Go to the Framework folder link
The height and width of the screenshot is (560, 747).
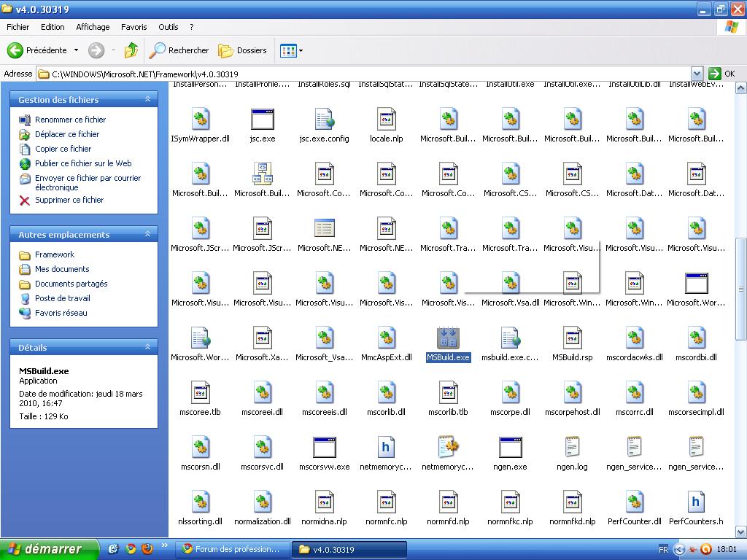point(55,254)
